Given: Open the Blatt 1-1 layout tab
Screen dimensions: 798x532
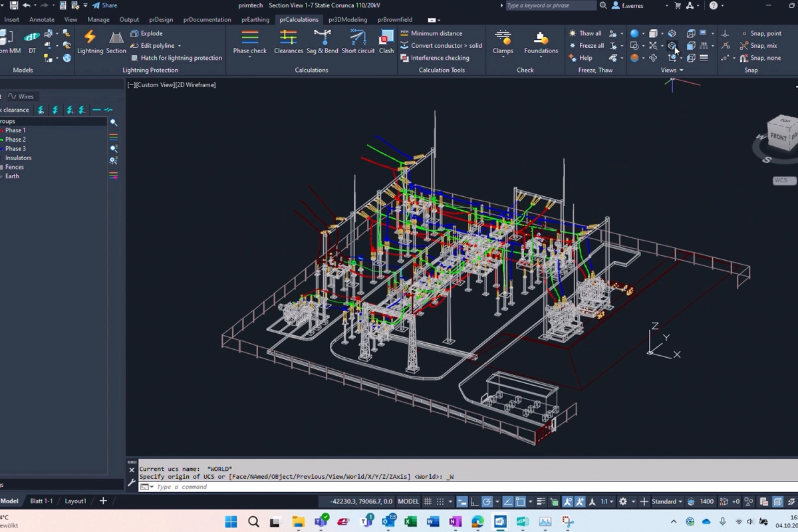Looking at the screenshot, I should (x=41, y=501).
